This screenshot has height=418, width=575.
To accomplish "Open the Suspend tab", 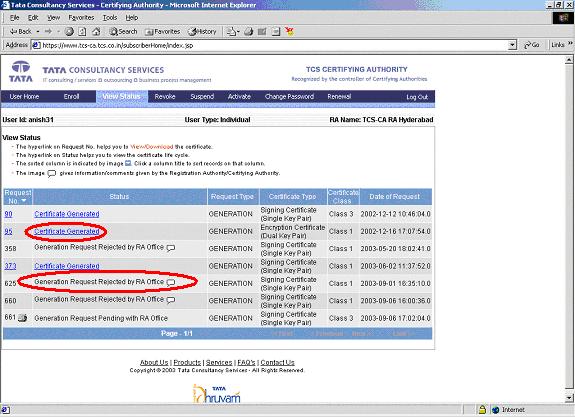I will pos(202,97).
